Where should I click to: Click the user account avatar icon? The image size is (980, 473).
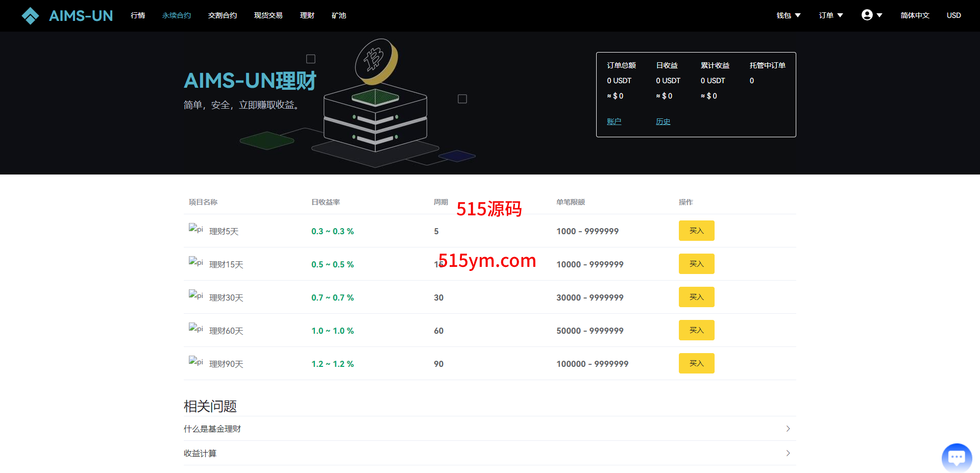point(867,15)
